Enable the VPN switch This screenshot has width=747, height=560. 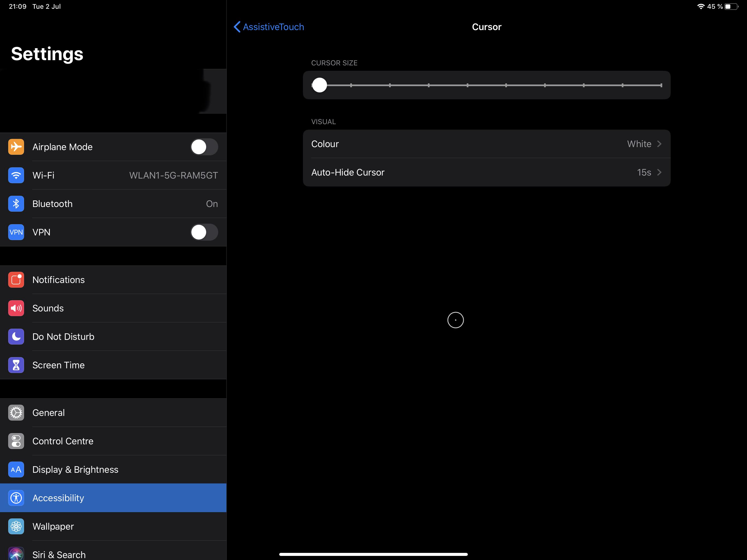(x=204, y=232)
